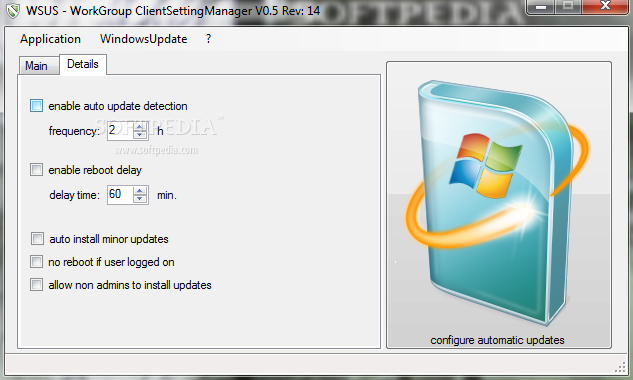
Task: Open the Application menu
Action: pyautogui.click(x=50, y=39)
